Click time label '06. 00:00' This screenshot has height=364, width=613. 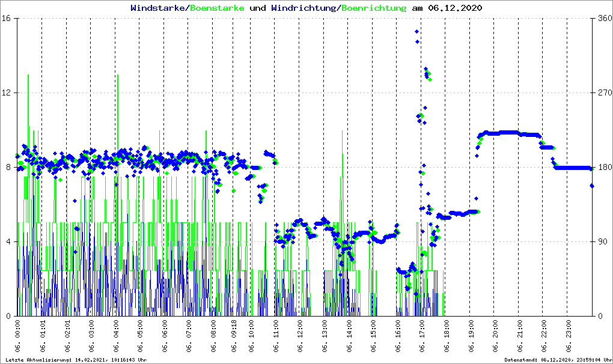[17, 336]
